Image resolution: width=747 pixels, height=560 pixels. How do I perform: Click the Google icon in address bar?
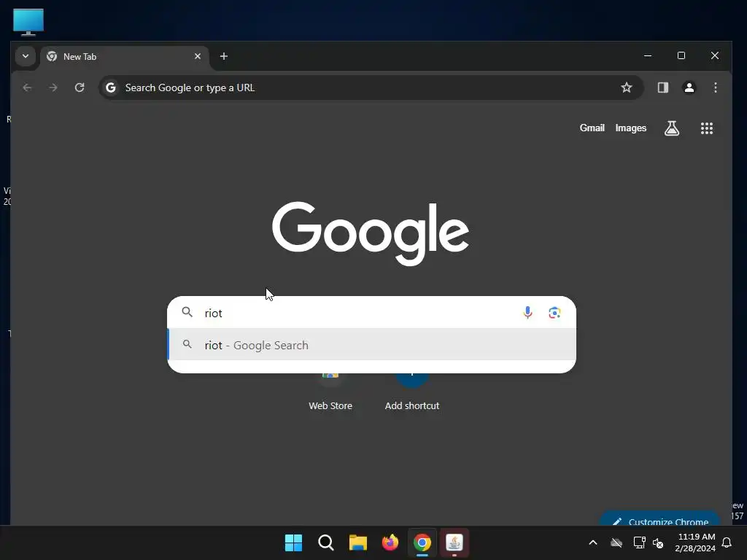click(111, 87)
